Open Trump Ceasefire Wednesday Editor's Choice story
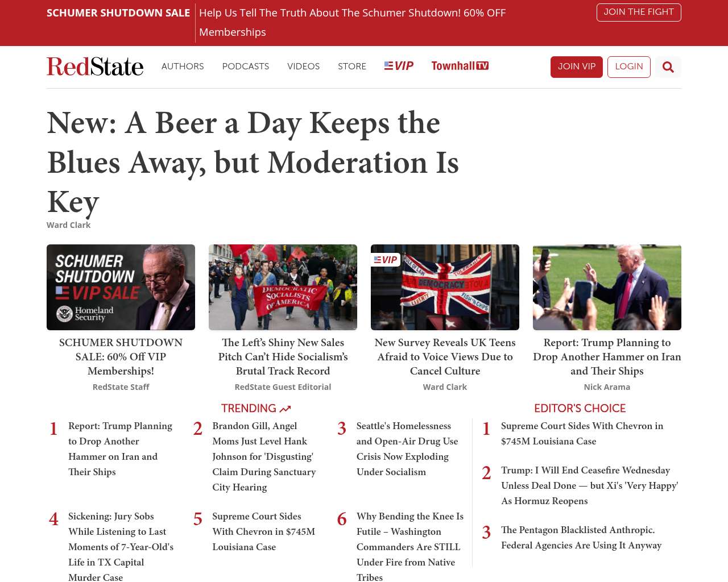 pyautogui.click(x=590, y=485)
